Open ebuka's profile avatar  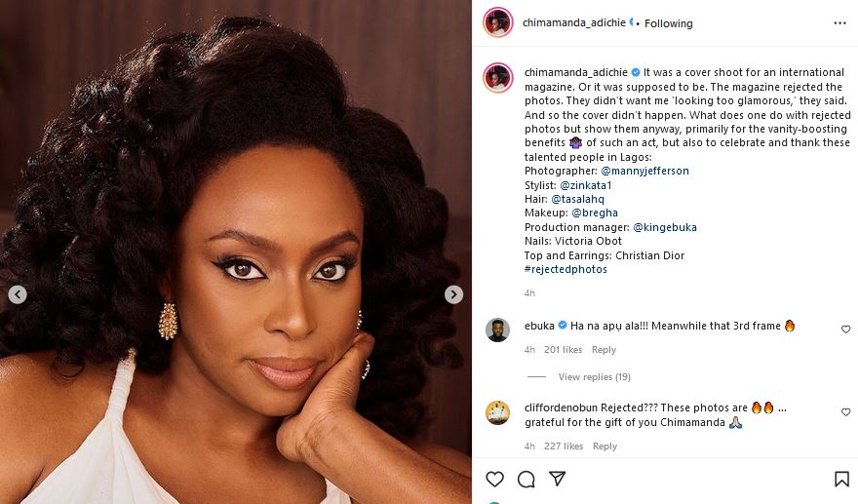[498, 330]
